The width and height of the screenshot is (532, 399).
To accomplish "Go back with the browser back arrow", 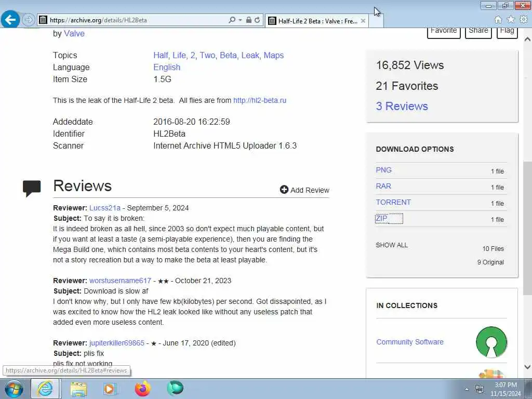I will pyautogui.click(x=10, y=20).
